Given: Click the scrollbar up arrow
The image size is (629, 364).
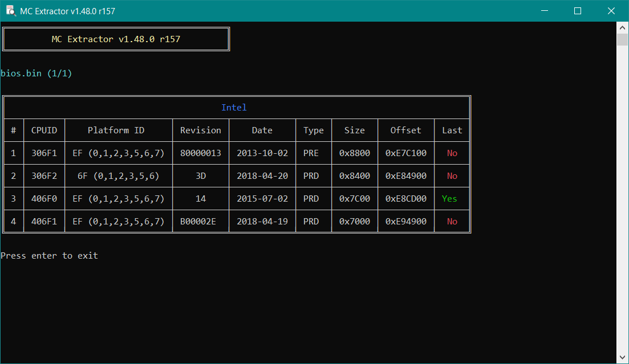Looking at the screenshot, I should tap(622, 28).
